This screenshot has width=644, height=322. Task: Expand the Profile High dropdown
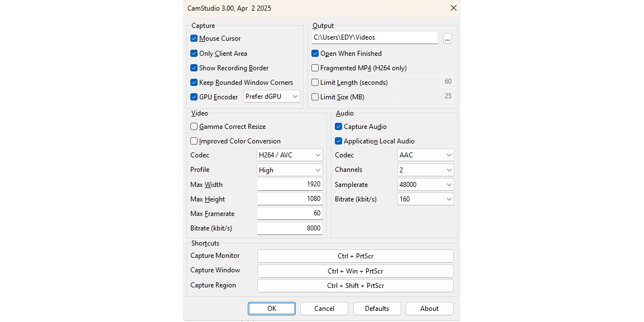(290, 170)
